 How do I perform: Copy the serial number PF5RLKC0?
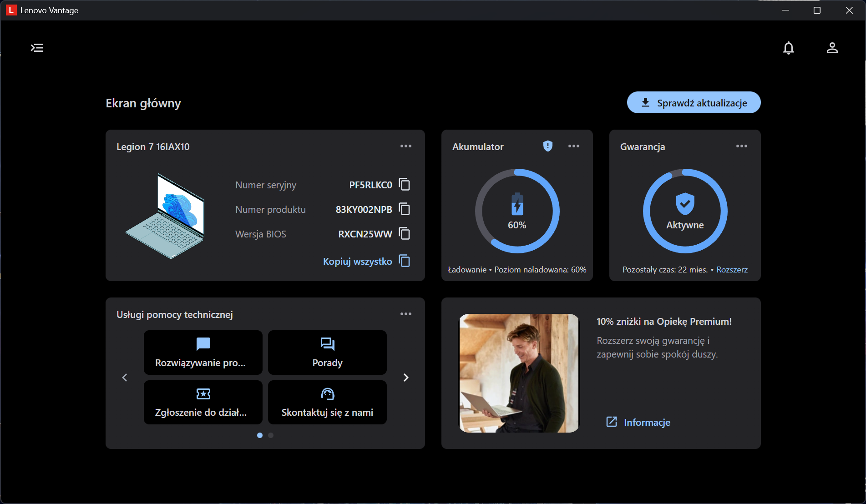coord(404,185)
